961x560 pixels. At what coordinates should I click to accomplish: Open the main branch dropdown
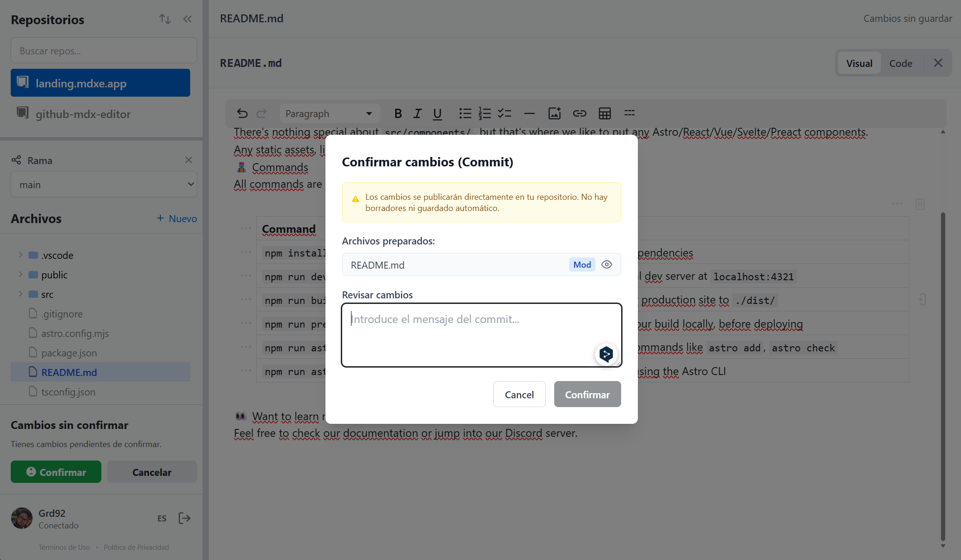coord(103,184)
